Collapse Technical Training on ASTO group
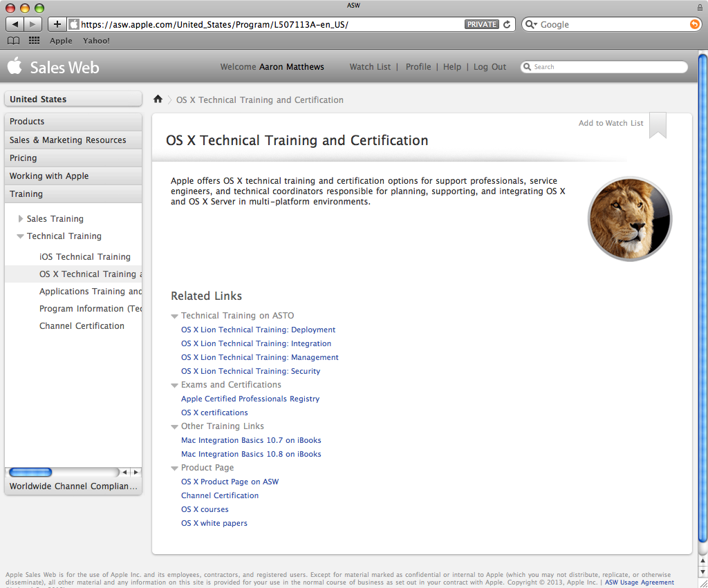The height and width of the screenshot is (588, 708). 174,316
